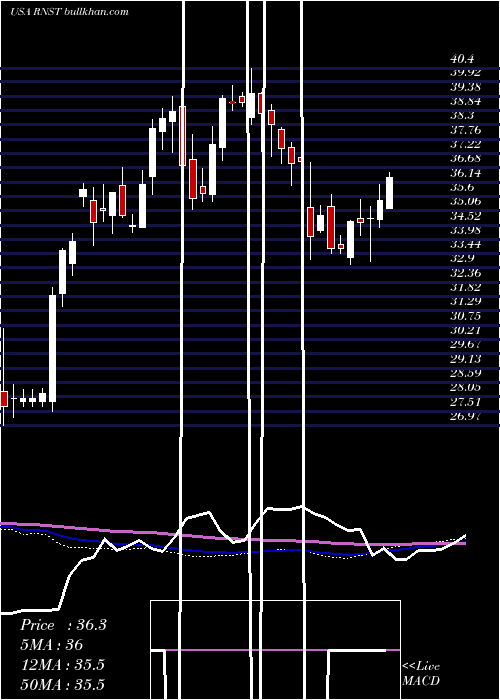Select the 39.92 price axis label
This screenshot has width=500, height=700.
(464, 72)
